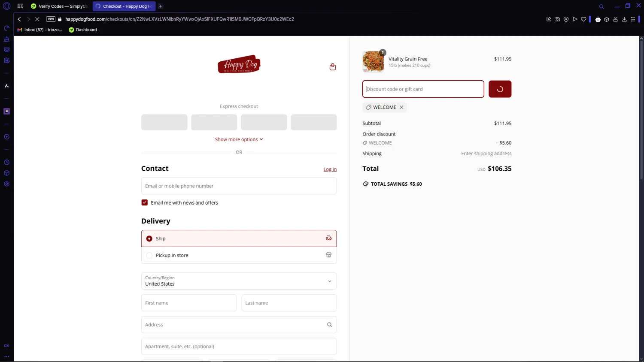Select Pickup in store radio option
Image resolution: width=644 pixels, height=362 pixels.
[149, 255]
